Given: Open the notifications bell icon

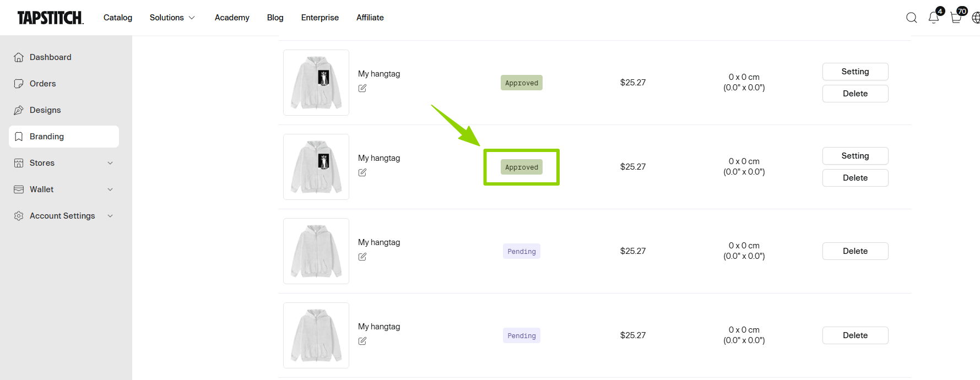Looking at the screenshot, I should pos(934,18).
